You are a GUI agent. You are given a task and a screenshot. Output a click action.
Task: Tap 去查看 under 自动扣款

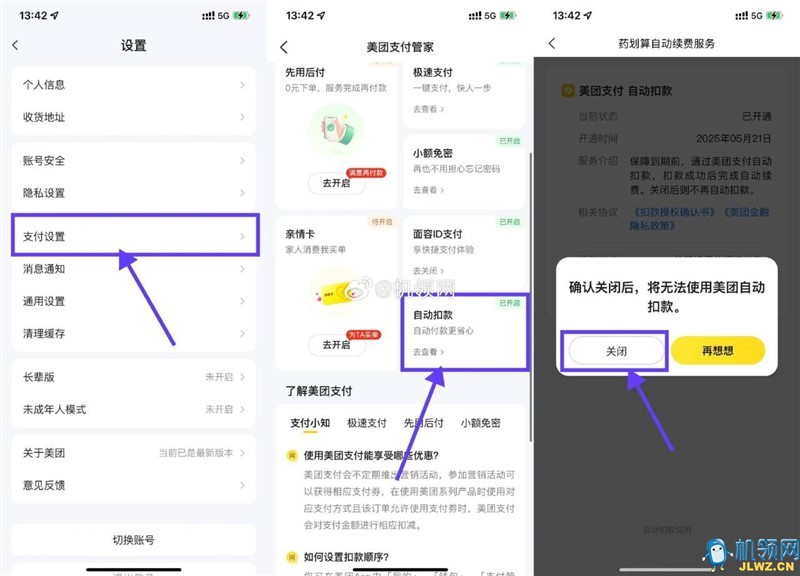[x=428, y=352]
